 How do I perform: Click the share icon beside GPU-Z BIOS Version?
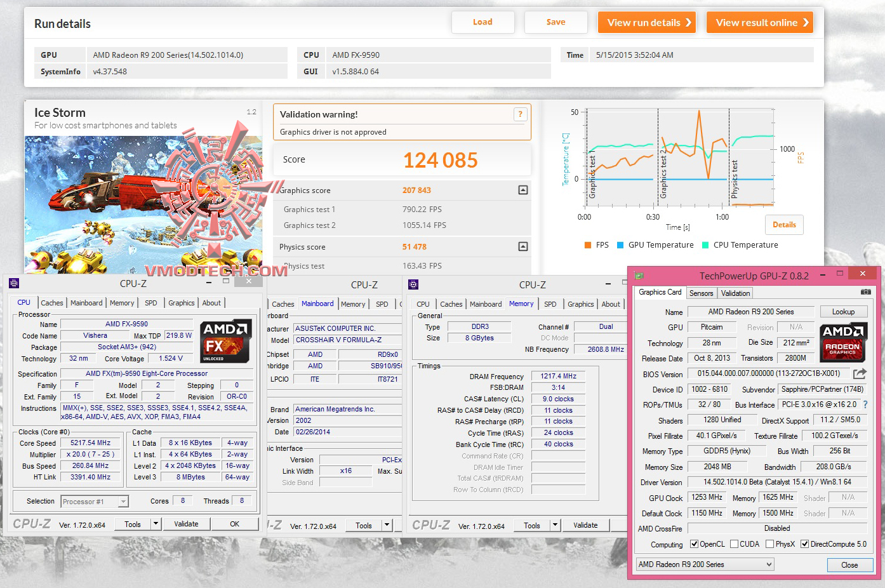coord(860,373)
